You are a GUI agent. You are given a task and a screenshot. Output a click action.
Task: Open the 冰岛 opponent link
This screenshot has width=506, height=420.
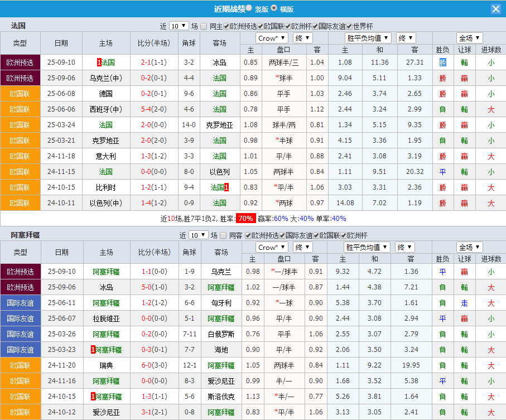pos(219,62)
